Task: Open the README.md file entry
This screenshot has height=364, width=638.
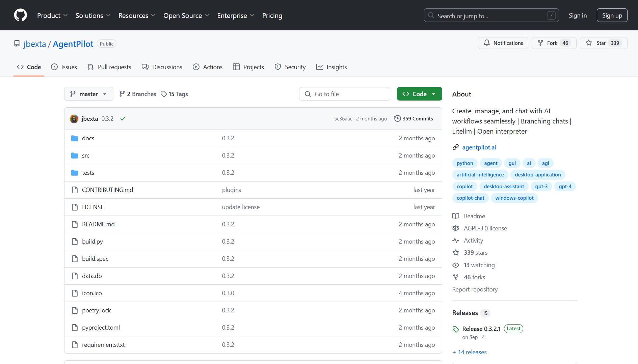Action: pos(98,224)
